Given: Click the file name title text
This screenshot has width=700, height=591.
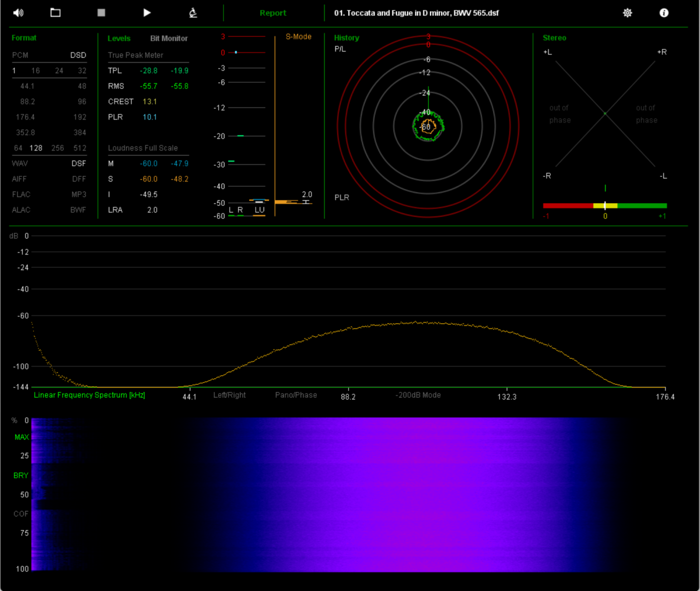Looking at the screenshot, I should point(416,13).
